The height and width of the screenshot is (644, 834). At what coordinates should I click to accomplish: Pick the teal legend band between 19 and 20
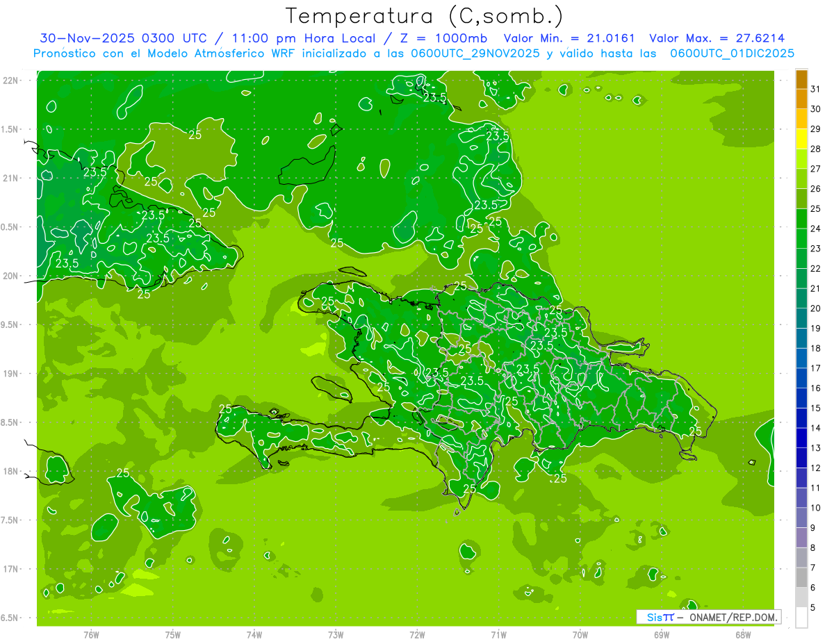tap(801, 319)
